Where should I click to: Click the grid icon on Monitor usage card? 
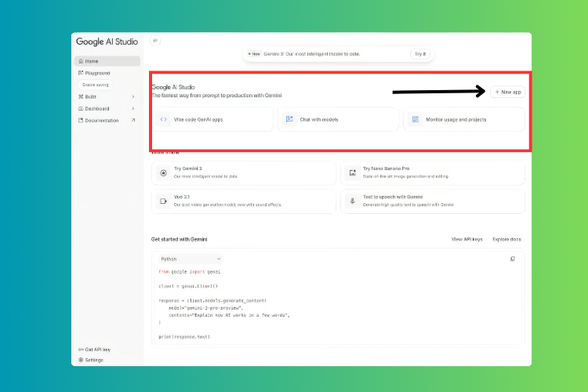[416, 119]
